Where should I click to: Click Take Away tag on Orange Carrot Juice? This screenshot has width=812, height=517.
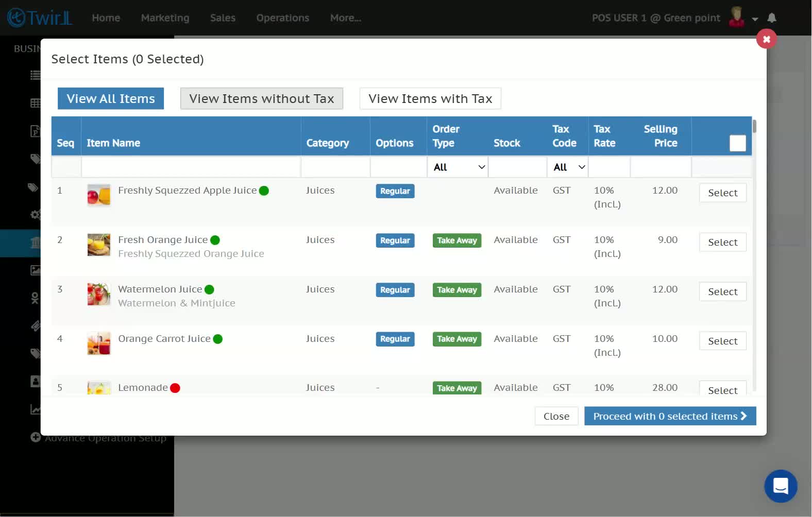coord(457,339)
